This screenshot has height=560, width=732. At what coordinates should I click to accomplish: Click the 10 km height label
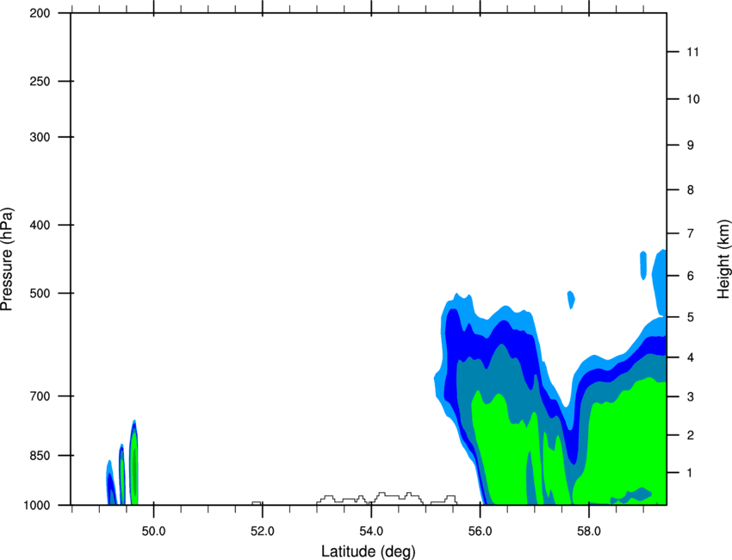693,99
